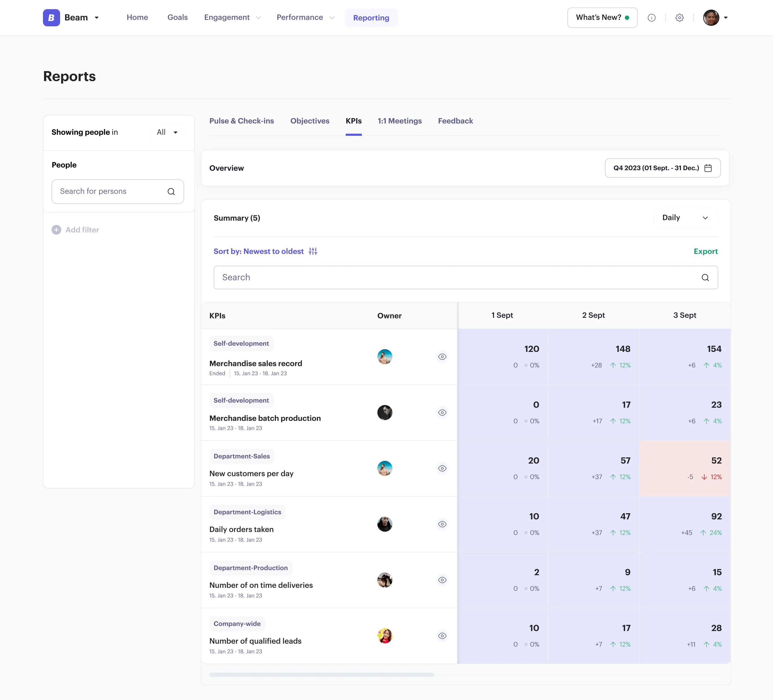This screenshot has width=773, height=700.
Task: Click the user profile avatar
Action: point(711,18)
